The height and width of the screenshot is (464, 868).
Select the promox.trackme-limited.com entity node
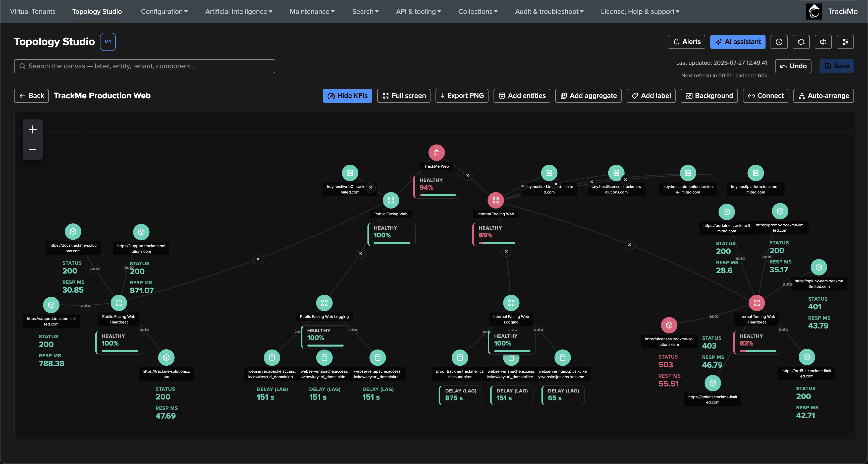(780, 211)
